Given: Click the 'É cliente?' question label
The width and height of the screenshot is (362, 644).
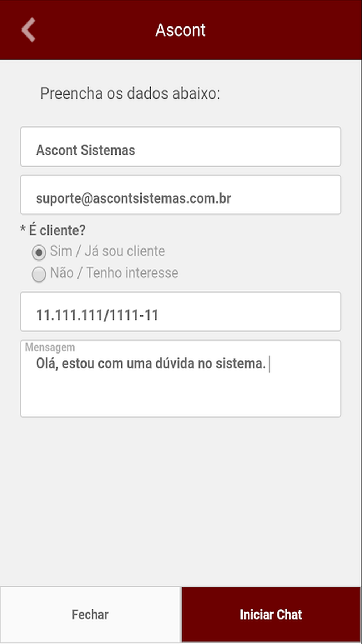Looking at the screenshot, I should (57, 230).
